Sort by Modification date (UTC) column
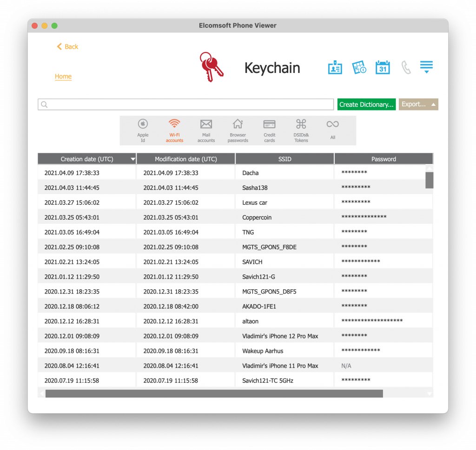476x450 pixels. click(186, 159)
